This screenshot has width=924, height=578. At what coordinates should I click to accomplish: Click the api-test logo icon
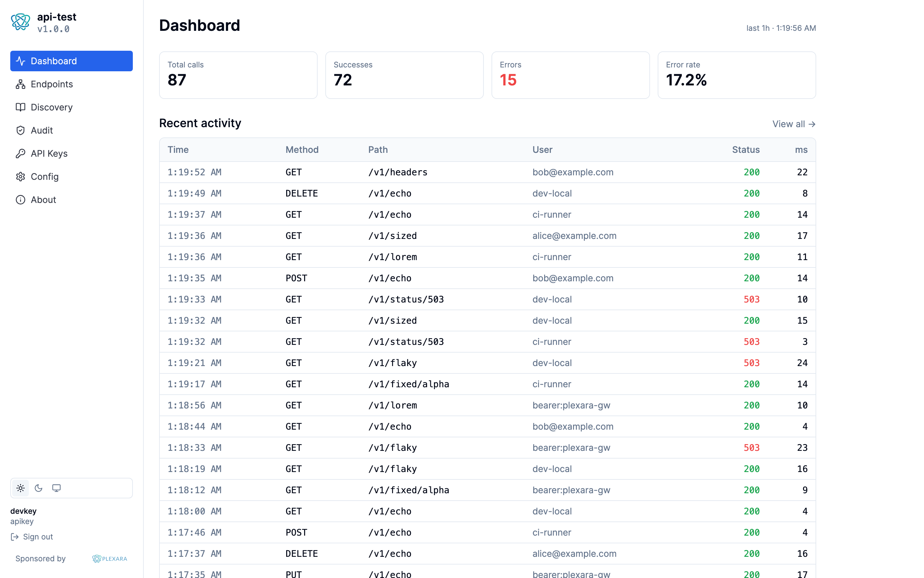(x=21, y=22)
